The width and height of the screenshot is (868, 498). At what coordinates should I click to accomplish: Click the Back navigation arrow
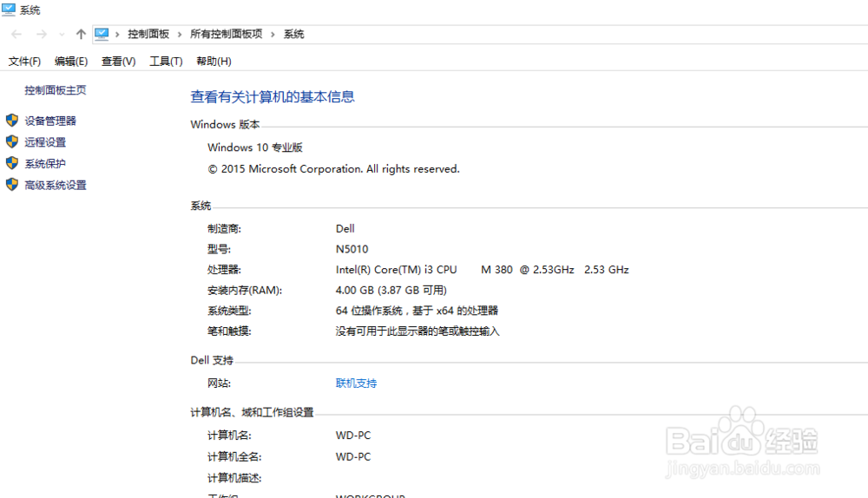[16, 35]
